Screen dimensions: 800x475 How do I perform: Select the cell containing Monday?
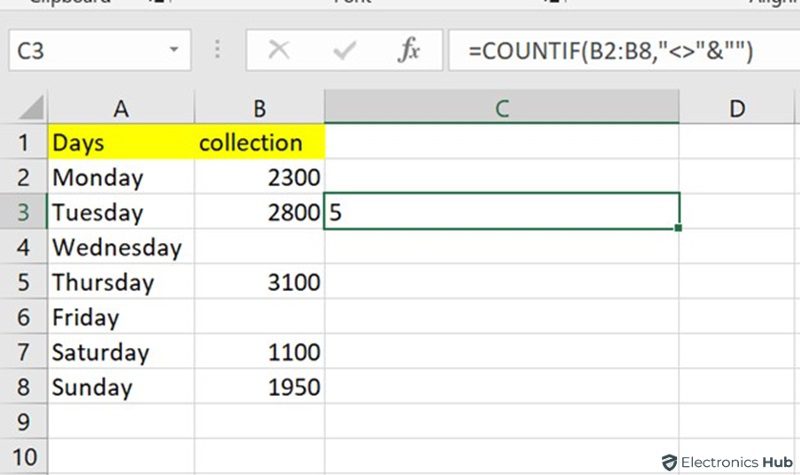point(121,177)
